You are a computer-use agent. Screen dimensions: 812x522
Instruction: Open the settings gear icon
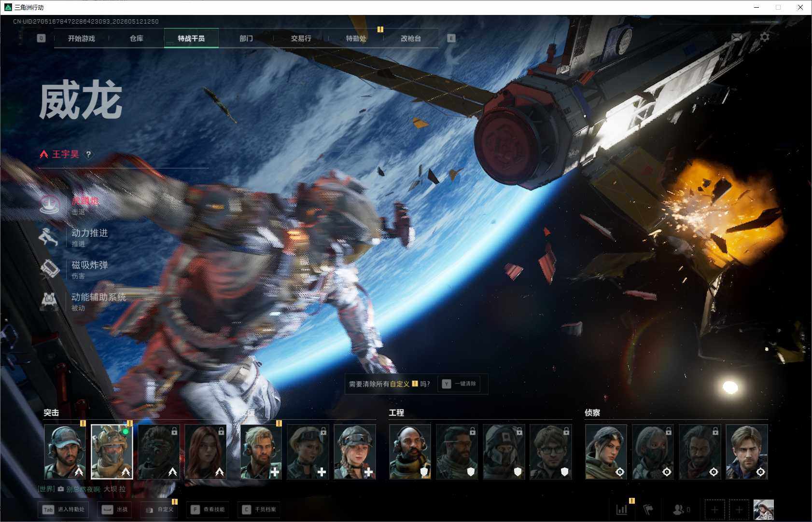tap(765, 37)
